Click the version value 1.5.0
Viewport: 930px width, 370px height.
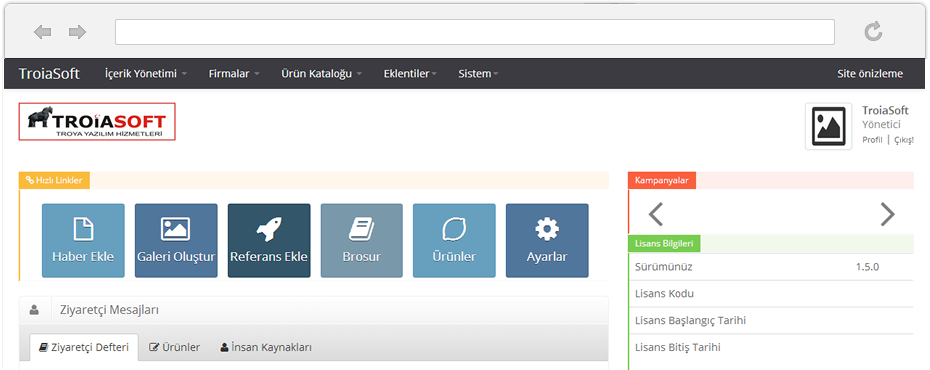pyautogui.click(x=867, y=267)
